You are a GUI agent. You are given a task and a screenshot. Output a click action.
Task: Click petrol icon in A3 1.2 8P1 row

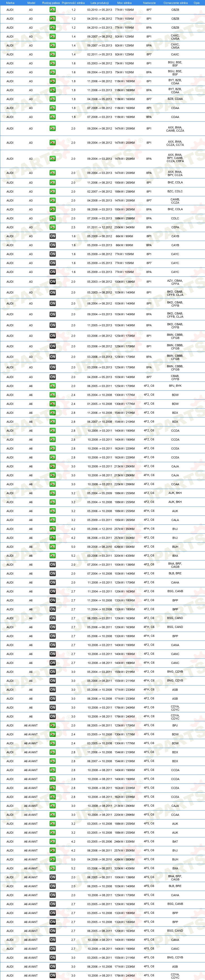click(x=52, y=19)
